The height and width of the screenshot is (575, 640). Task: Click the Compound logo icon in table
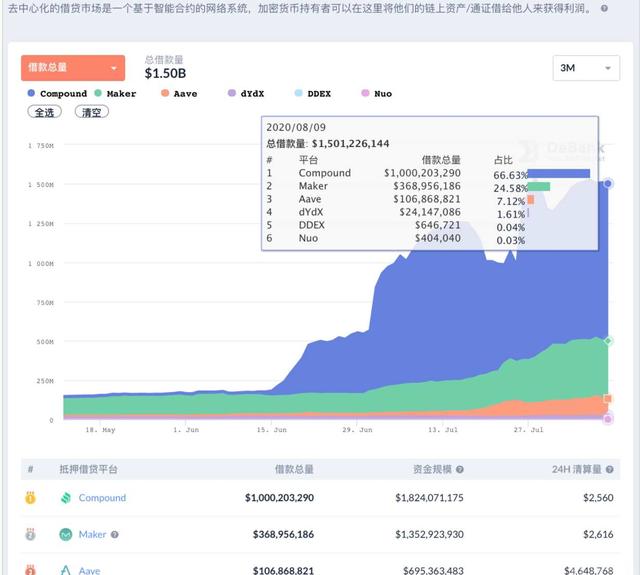pos(66,497)
